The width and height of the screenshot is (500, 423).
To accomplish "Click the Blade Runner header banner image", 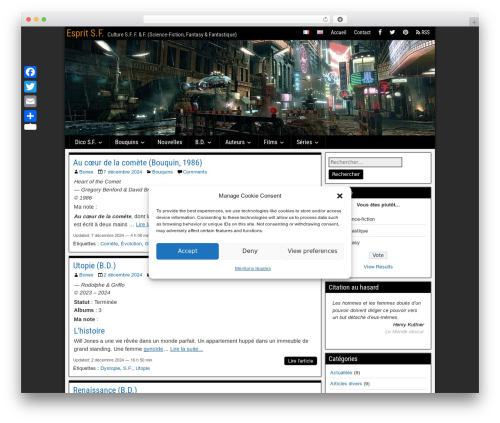I will pos(250,88).
